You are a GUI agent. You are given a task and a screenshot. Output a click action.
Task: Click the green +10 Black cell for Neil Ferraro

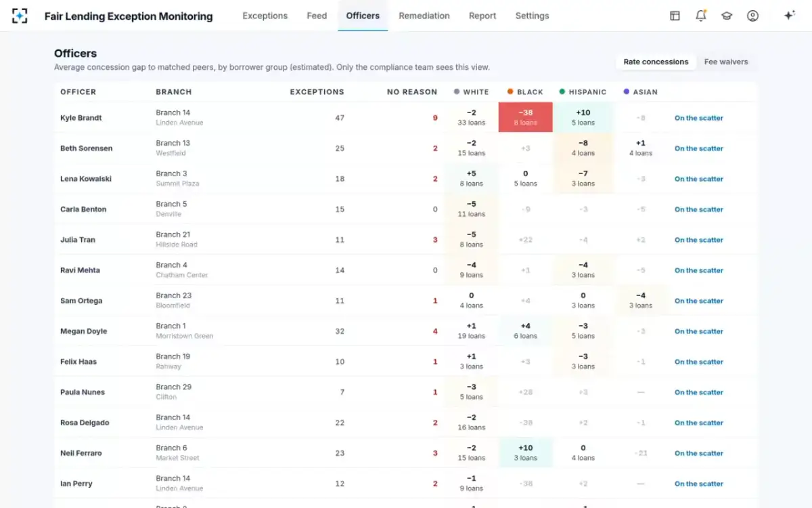(x=526, y=452)
